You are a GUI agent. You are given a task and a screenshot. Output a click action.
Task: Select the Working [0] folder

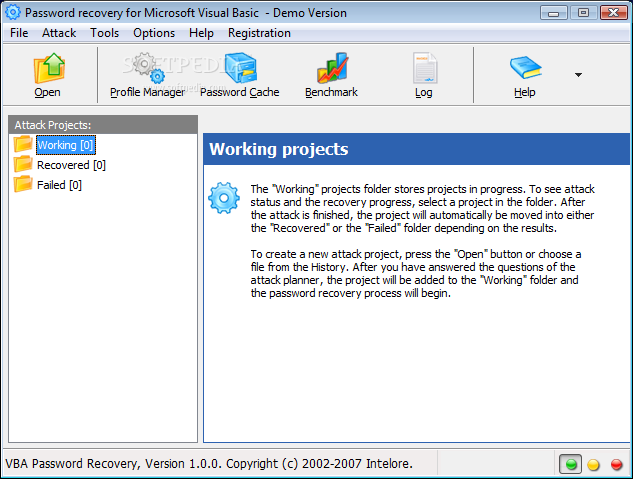tap(66, 145)
